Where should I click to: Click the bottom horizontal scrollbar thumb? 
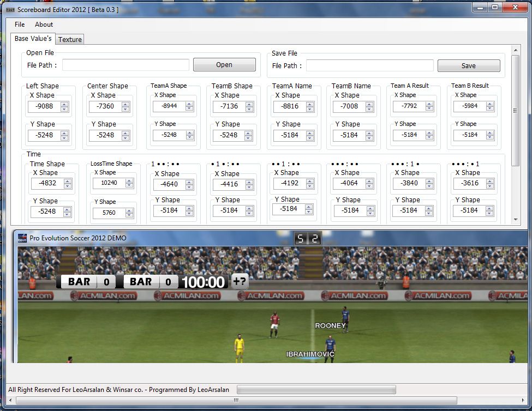tap(236, 401)
